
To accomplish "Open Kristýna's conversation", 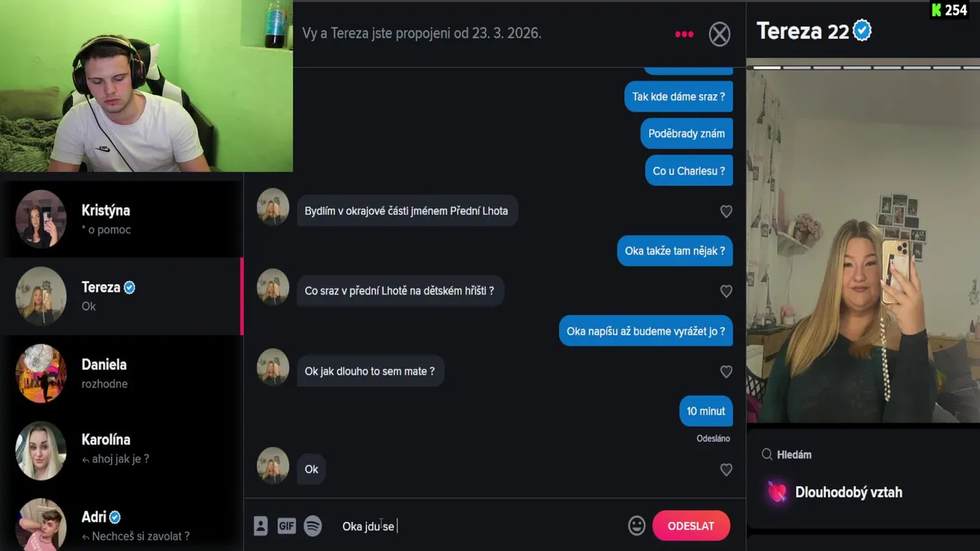I will pos(122,219).
